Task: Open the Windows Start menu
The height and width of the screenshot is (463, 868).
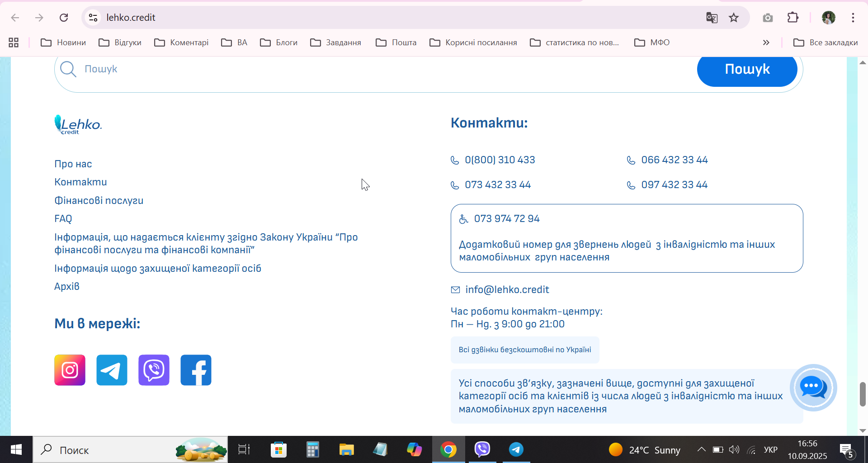Action: (x=16, y=449)
